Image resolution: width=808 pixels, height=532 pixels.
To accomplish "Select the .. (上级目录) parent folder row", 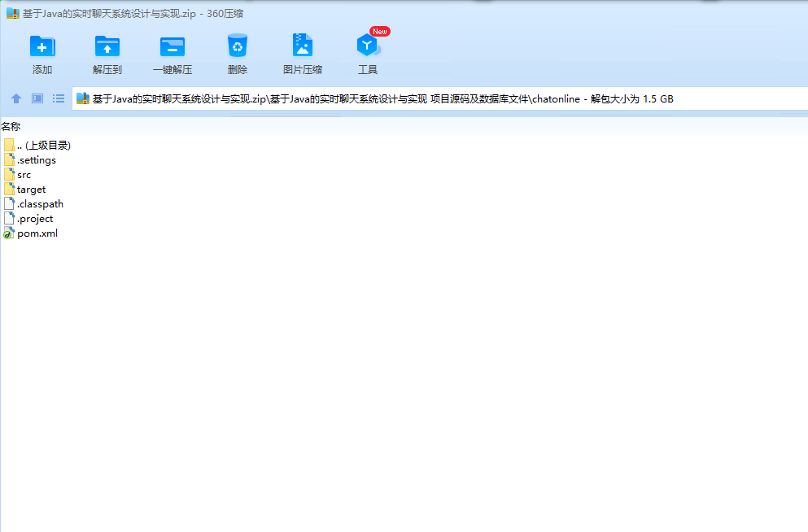I will pos(37,146).
